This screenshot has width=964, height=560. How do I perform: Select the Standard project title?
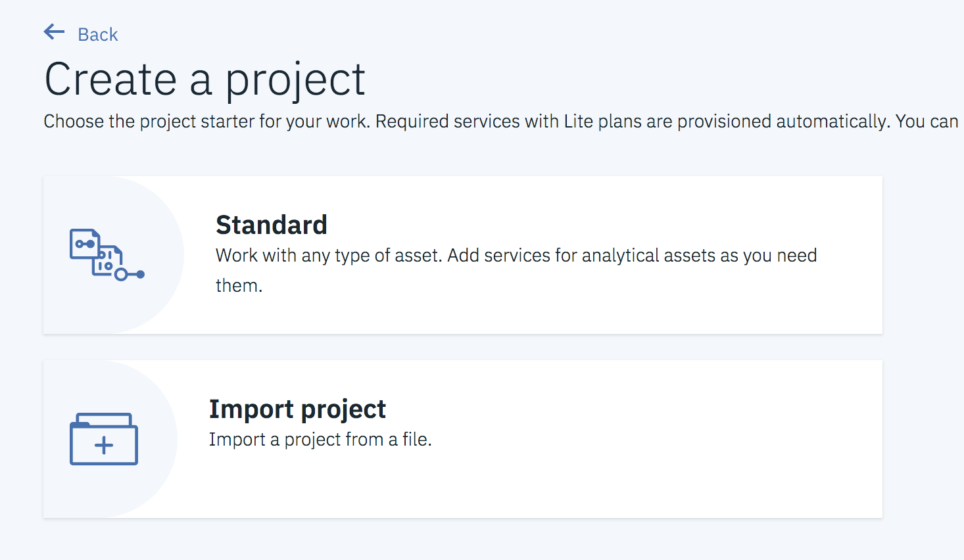click(272, 225)
